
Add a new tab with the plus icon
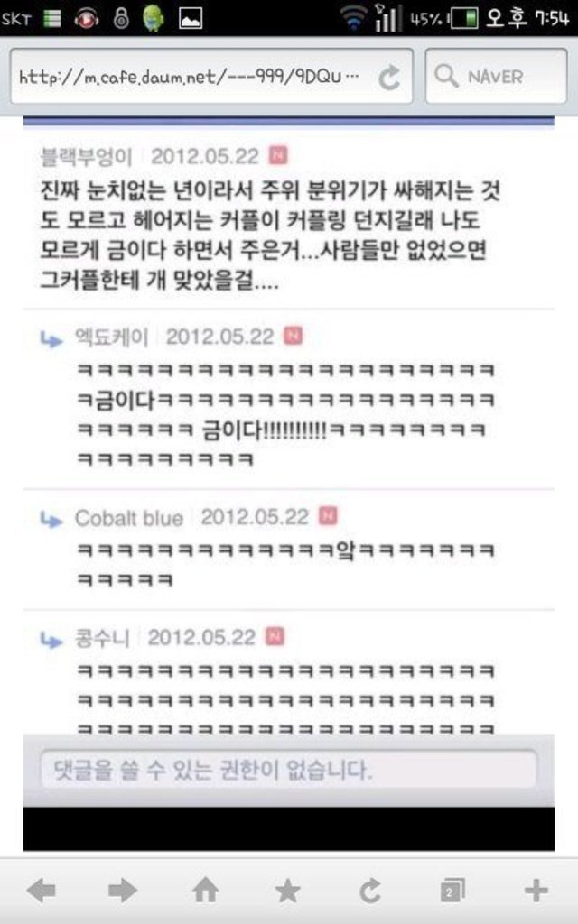[536, 891]
